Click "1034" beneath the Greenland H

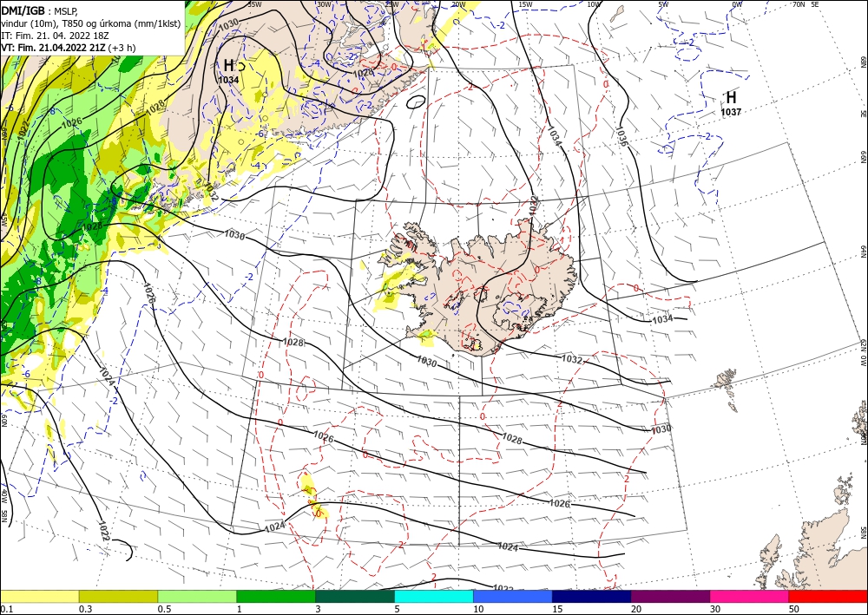228,80
